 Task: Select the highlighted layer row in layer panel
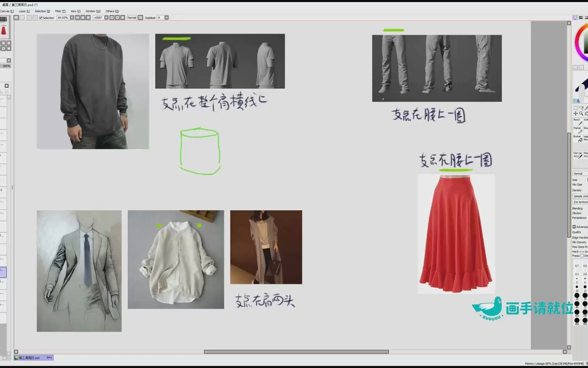click(x=3, y=272)
